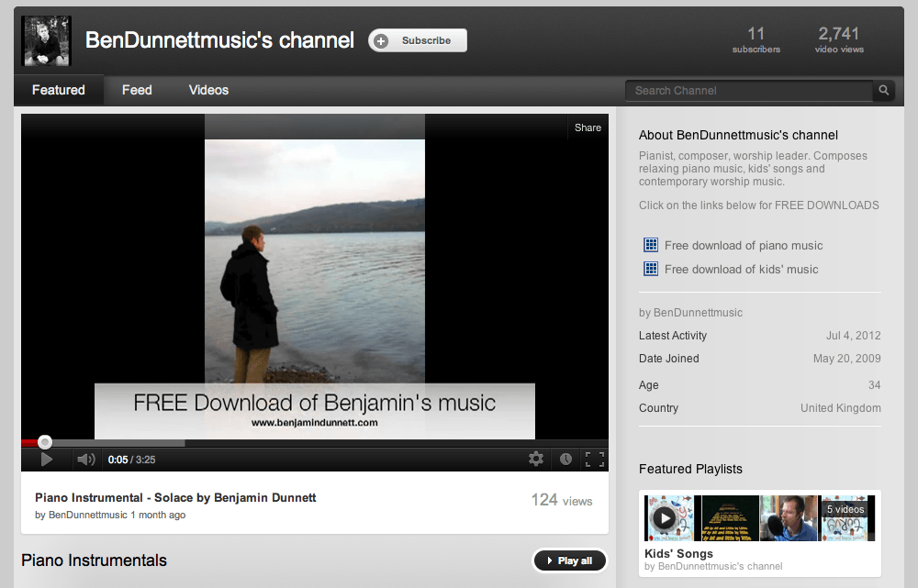Enter fullscreen video mode

click(595, 460)
